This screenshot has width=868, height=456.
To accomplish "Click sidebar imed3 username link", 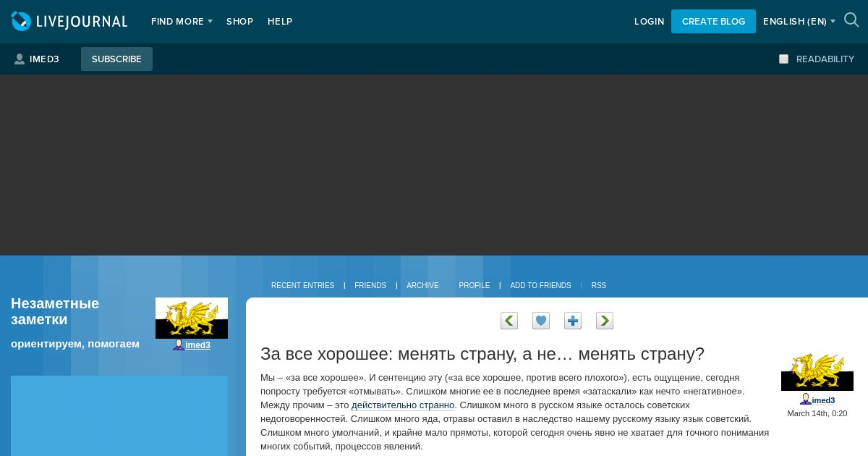I will 197,345.
